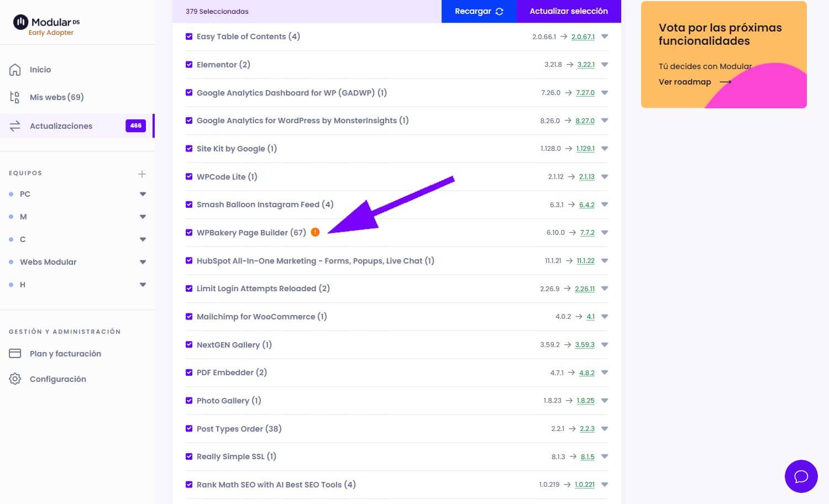Viewport: 829px width, 504px height.
Task: Open WPBakery version 7.7.2 link
Action: 587,233
